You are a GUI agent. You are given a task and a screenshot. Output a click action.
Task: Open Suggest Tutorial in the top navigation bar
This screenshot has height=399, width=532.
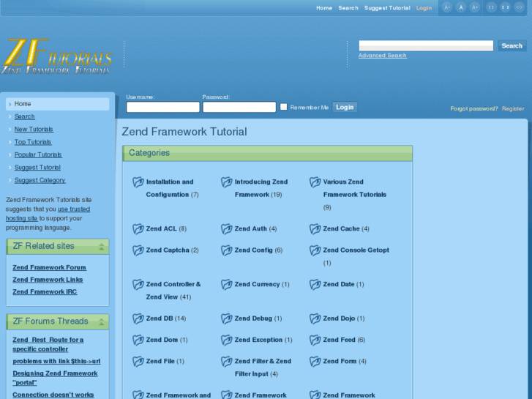tap(387, 8)
